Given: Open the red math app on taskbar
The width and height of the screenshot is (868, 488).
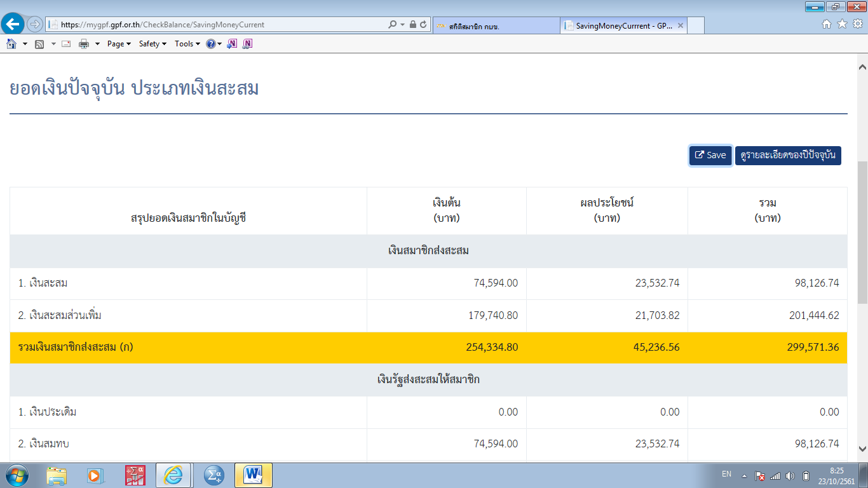Looking at the screenshot, I should pyautogui.click(x=135, y=475).
